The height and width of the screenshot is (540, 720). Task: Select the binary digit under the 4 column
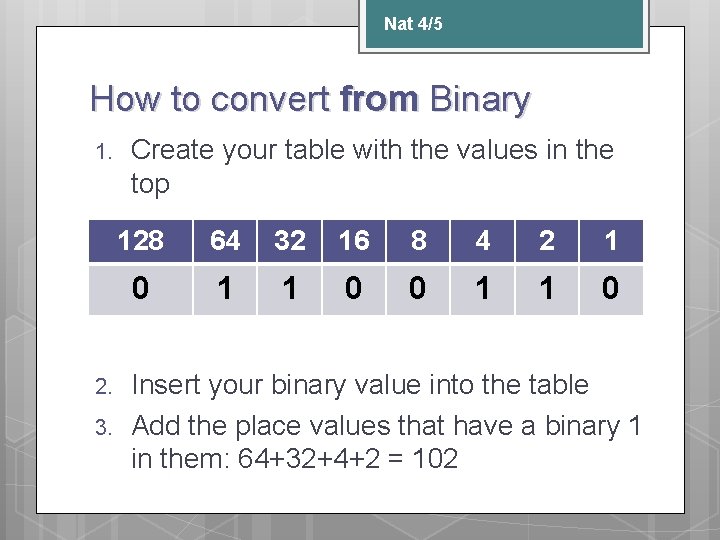click(483, 289)
